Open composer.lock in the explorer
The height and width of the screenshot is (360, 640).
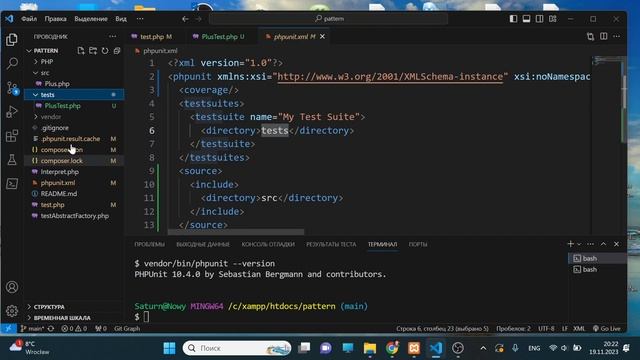pyautogui.click(x=61, y=161)
